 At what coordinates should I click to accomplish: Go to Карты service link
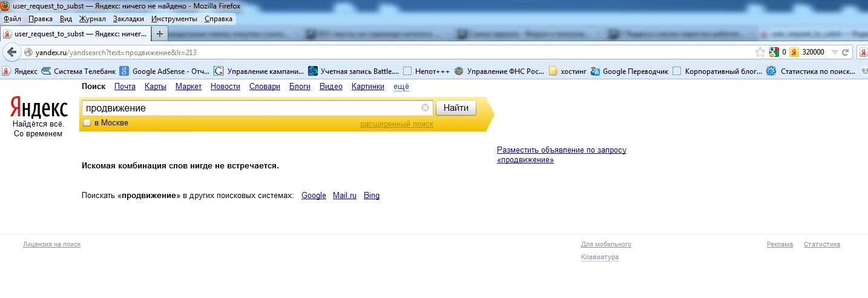pos(156,87)
